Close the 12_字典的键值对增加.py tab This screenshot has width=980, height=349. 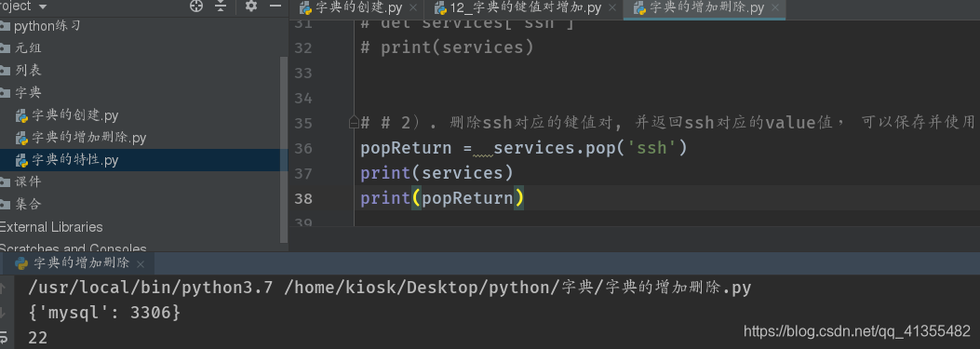click(x=611, y=8)
